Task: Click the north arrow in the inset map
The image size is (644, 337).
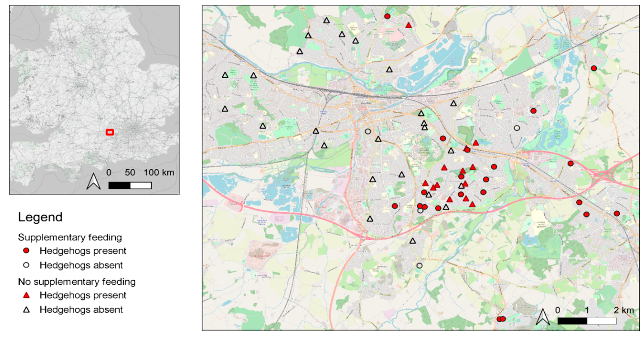Action: 93,181
